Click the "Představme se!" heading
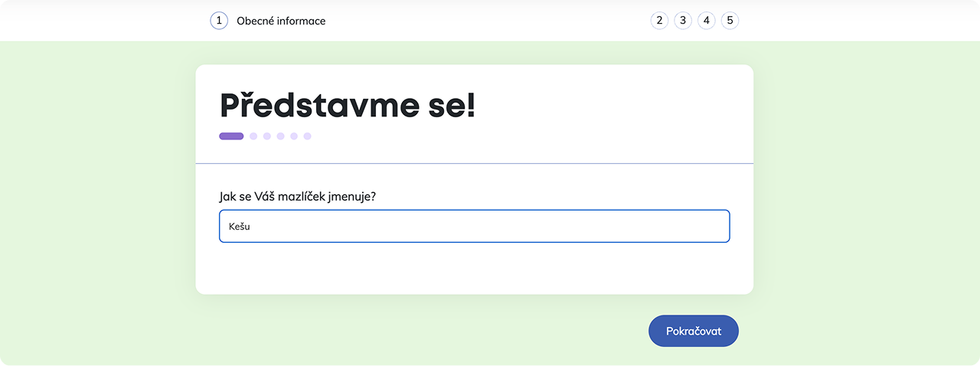Screen dimensions: 980x366 348,105
